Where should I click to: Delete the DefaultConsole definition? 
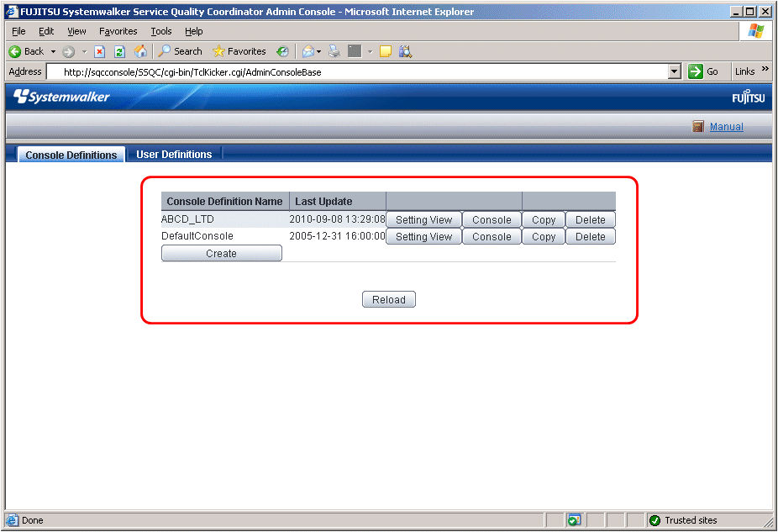click(591, 237)
